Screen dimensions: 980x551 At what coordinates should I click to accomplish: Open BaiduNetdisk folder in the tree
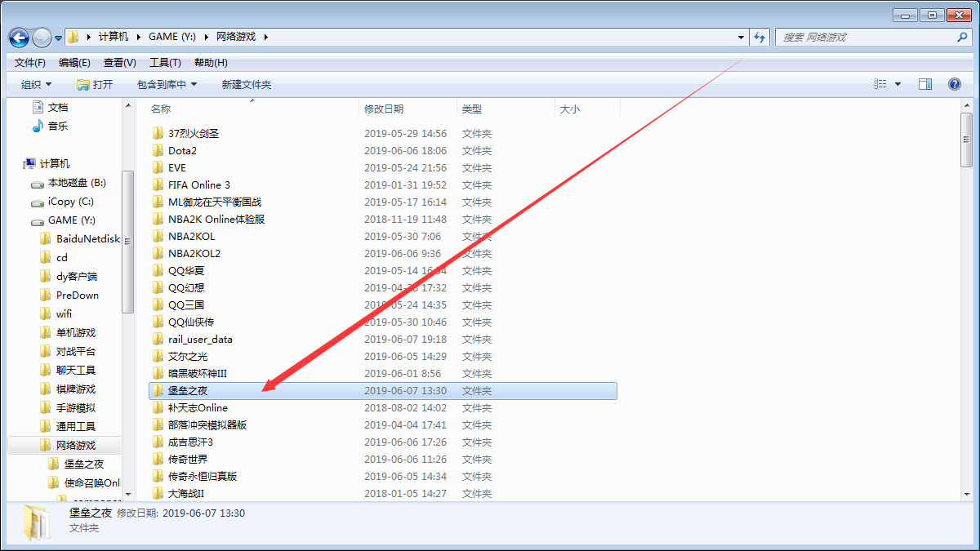[x=87, y=239]
